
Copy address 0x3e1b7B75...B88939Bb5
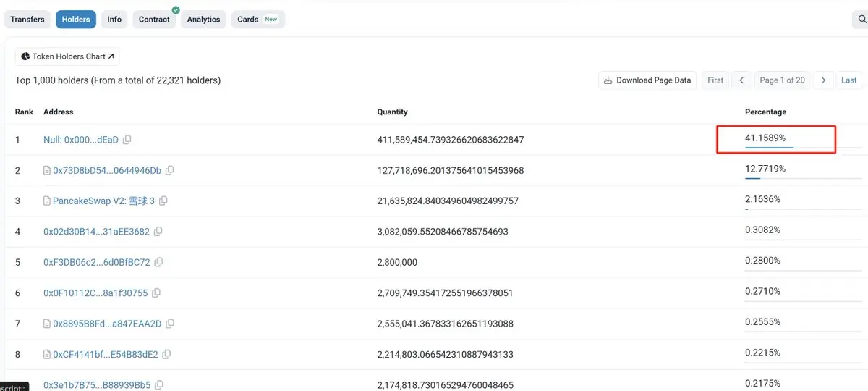tap(159, 385)
